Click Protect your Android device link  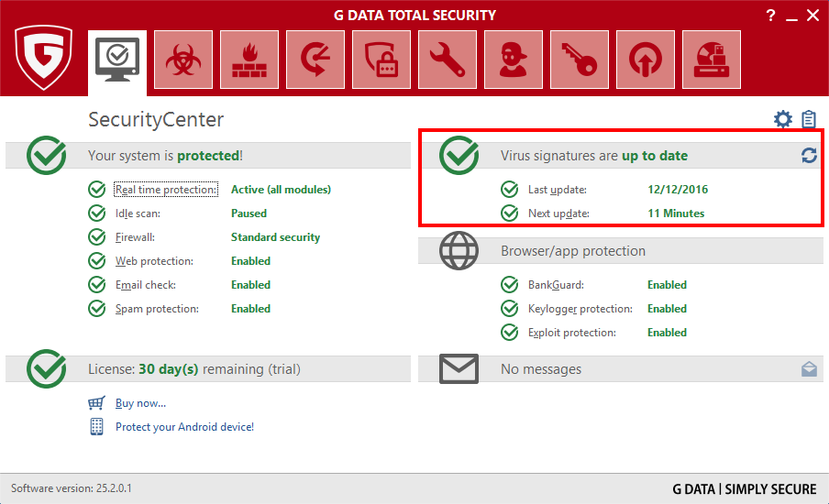tap(184, 427)
